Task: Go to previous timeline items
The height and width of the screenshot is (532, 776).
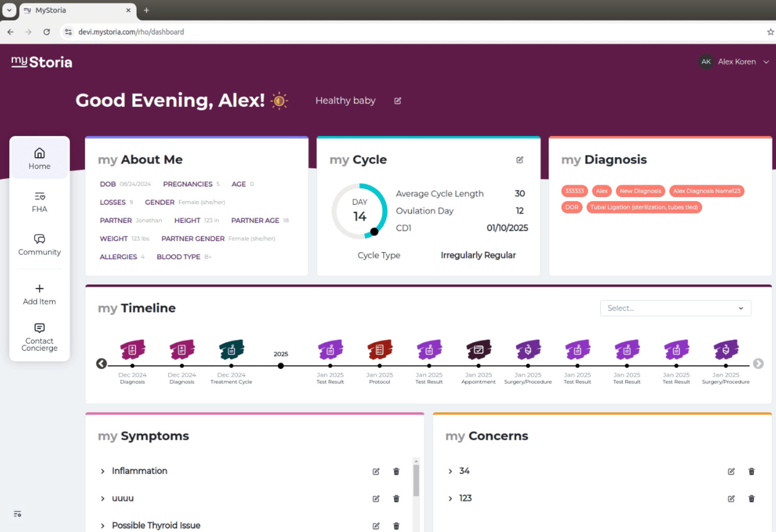Action: (x=101, y=364)
